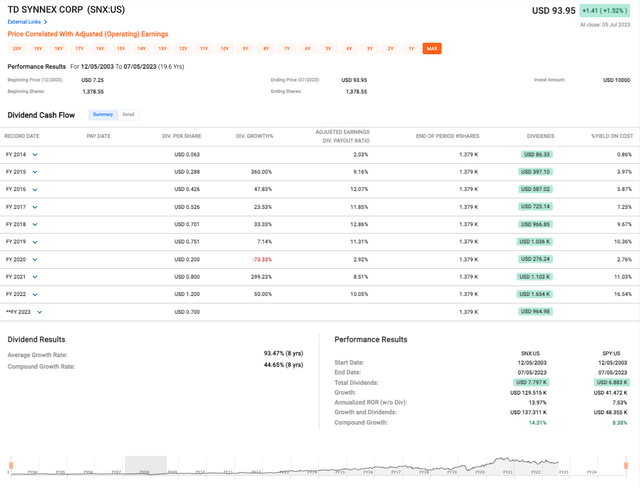
Task: Choose the 3Y period button
Action: point(370,49)
